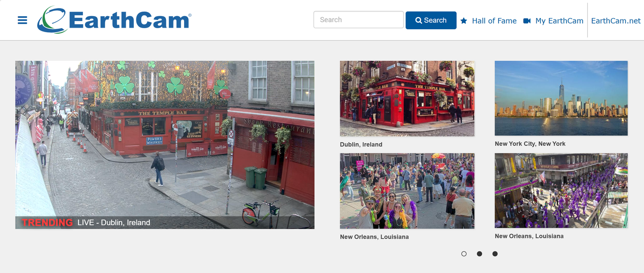Image resolution: width=644 pixels, height=273 pixels.
Task: Click the EarthCam globe logo
Action: pyautogui.click(x=52, y=20)
